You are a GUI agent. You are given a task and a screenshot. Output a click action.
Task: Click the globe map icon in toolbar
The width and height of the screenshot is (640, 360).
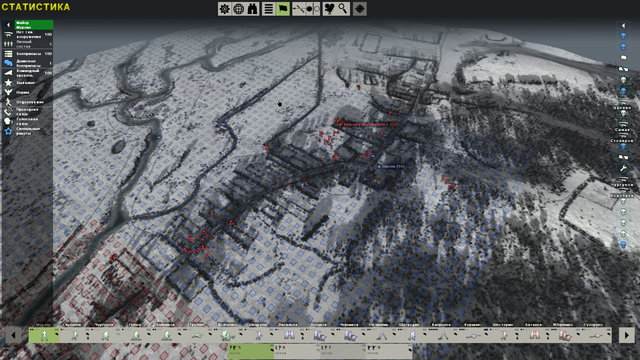(x=238, y=9)
